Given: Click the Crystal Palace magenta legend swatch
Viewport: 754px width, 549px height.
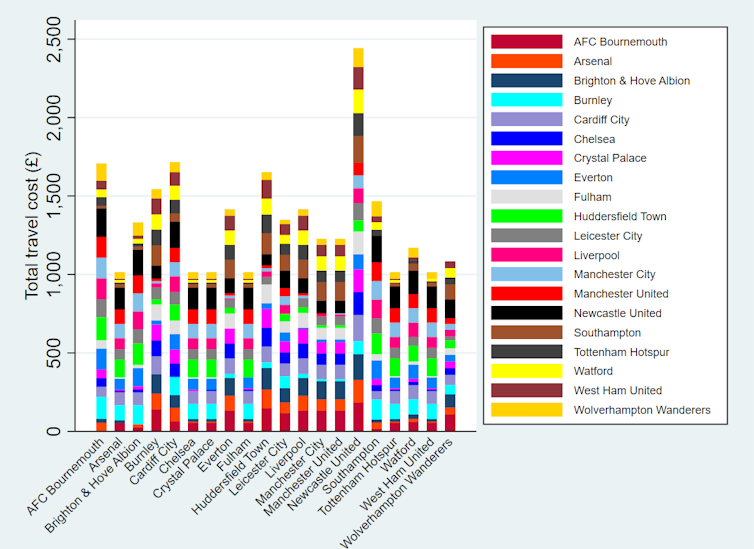Looking at the screenshot, I should (527, 158).
